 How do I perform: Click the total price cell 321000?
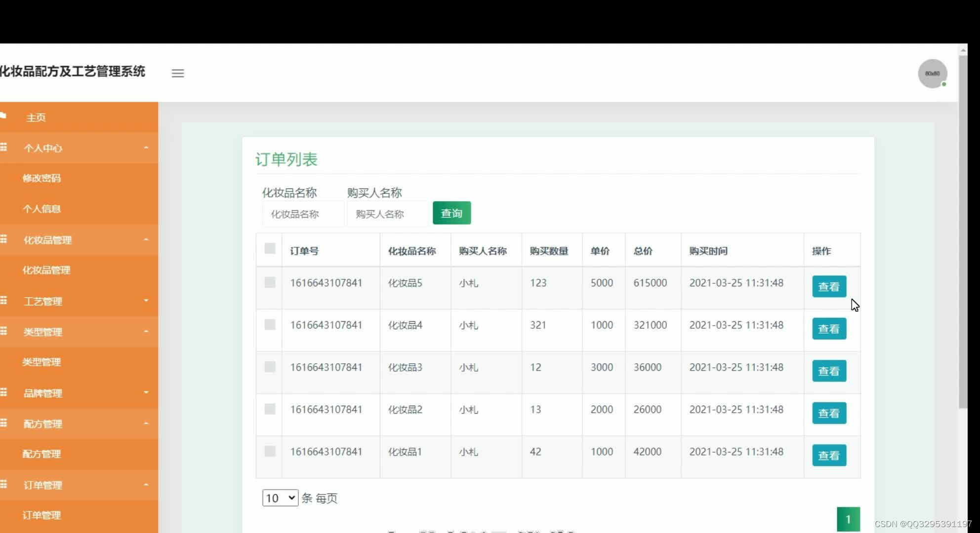click(650, 325)
